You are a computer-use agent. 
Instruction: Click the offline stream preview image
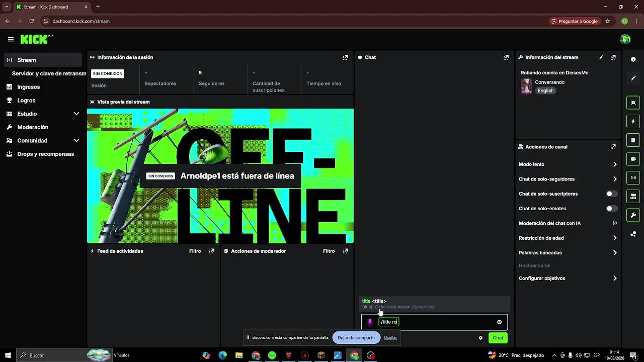click(x=220, y=176)
